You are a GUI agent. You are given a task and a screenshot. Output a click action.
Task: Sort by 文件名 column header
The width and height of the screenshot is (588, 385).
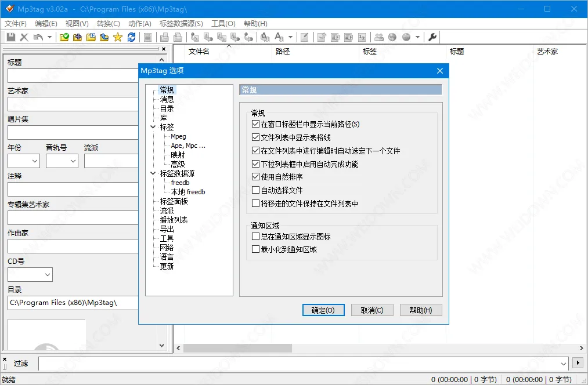click(x=199, y=51)
